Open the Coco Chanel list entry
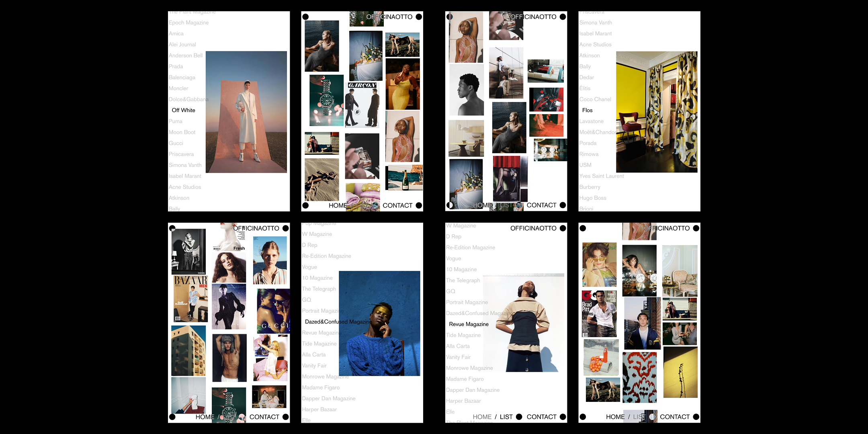The width and height of the screenshot is (868, 434). click(x=595, y=99)
